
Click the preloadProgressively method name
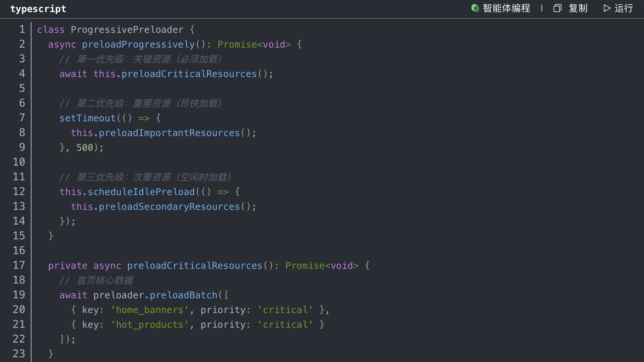pyautogui.click(x=138, y=44)
